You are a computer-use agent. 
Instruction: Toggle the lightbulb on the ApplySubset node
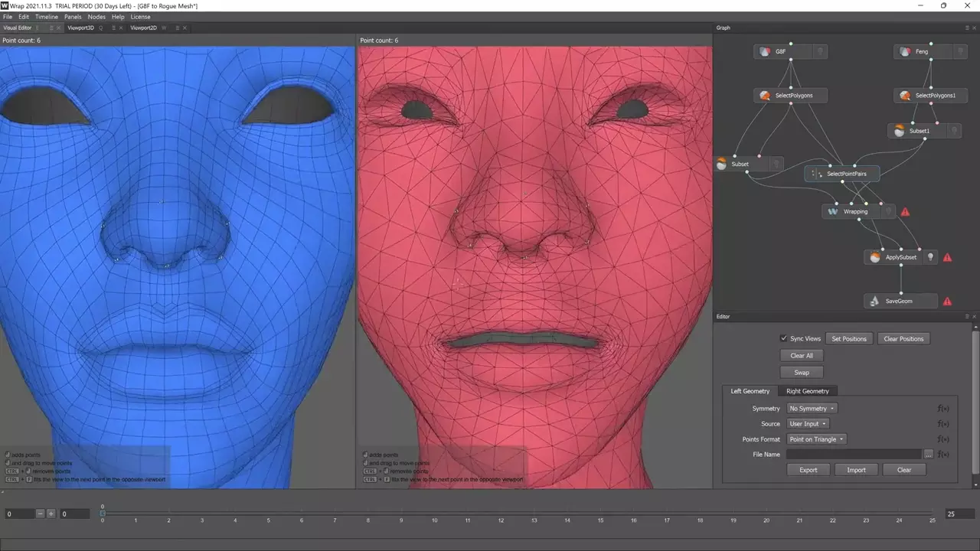click(x=930, y=258)
